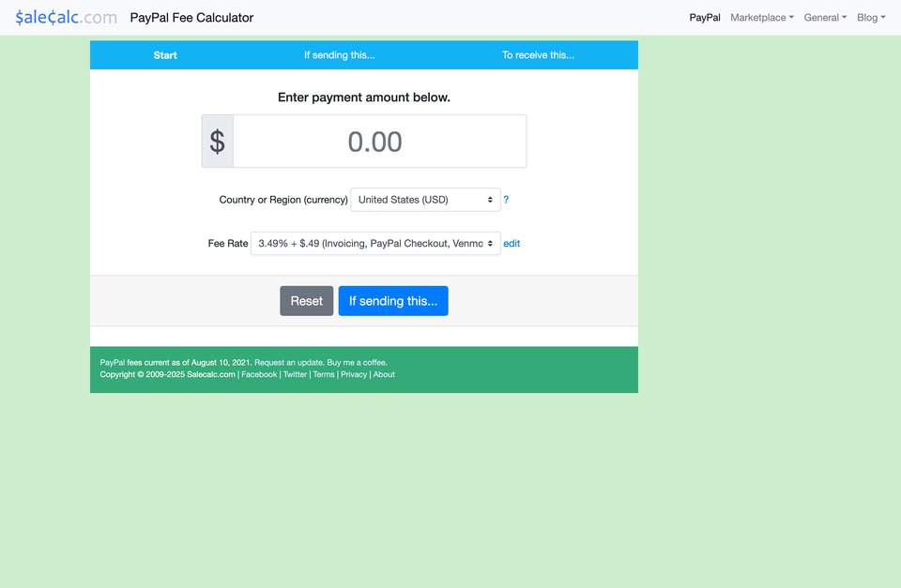Open 'Request an update' footer link
Screen dimensions: 901x588
(288, 362)
